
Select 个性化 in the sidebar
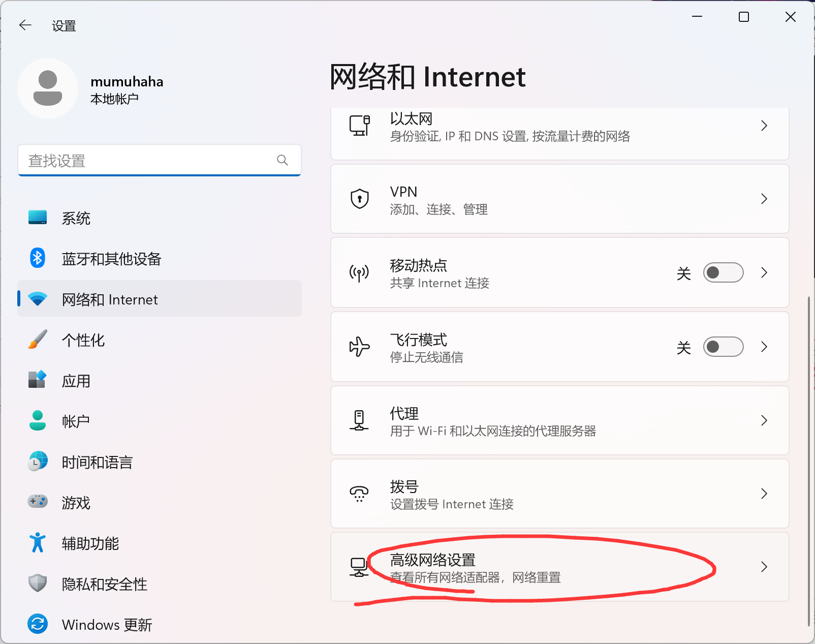[83, 340]
